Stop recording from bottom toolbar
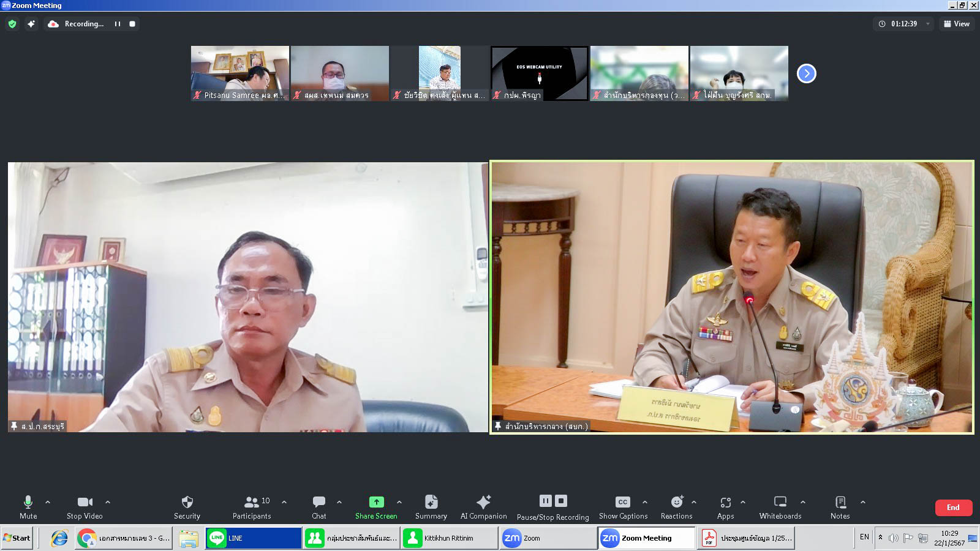 pos(561,501)
